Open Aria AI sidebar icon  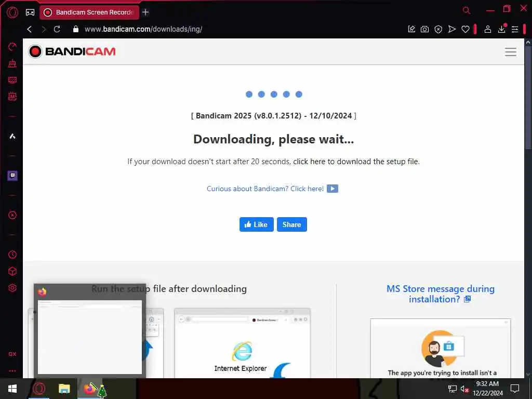click(12, 137)
